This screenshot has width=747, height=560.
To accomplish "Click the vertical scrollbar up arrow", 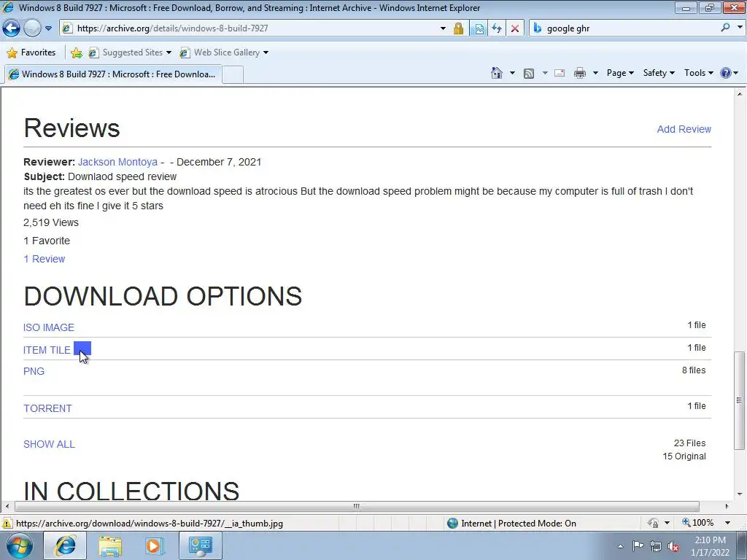I will point(740,95).
